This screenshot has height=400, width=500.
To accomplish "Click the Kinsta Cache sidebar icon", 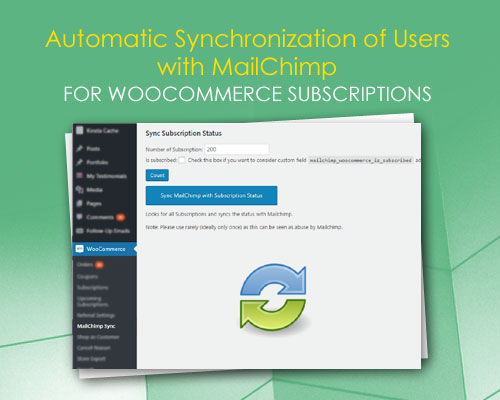I will pyautogui.click(x=79, y=130).
